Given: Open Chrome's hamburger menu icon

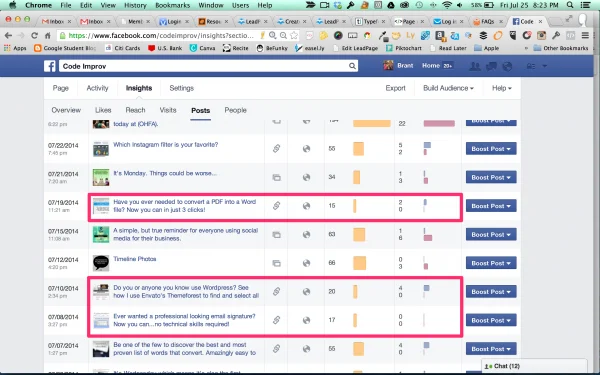Looking at the screenshot, I should (585, 36).
